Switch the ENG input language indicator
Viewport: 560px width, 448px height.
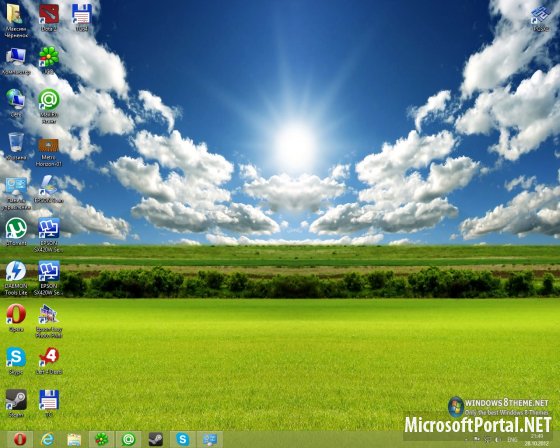pos(512,439)
